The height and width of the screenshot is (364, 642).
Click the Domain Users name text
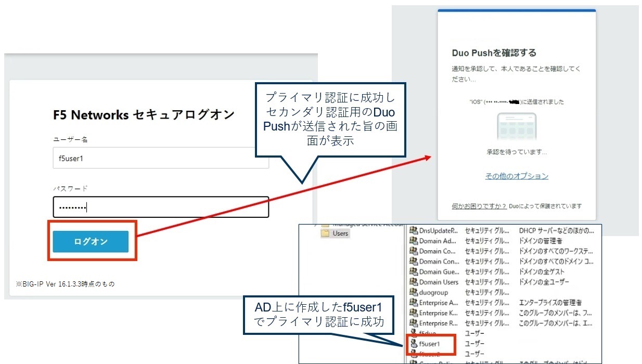coord(439,282)
